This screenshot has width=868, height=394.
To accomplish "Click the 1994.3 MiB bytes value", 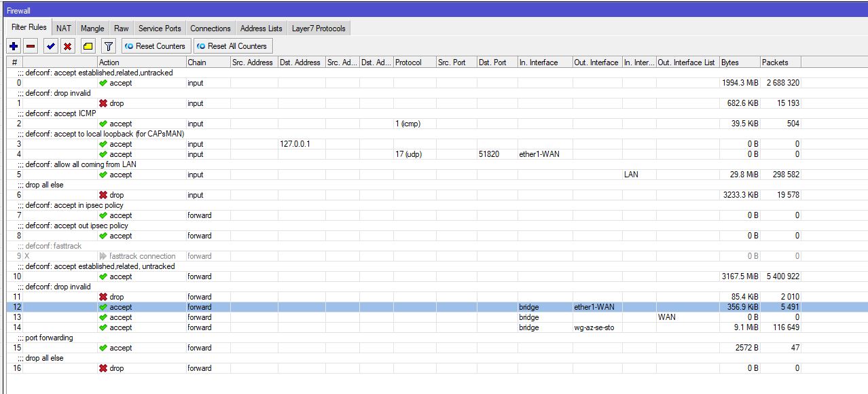I will [x=740, y=83].
